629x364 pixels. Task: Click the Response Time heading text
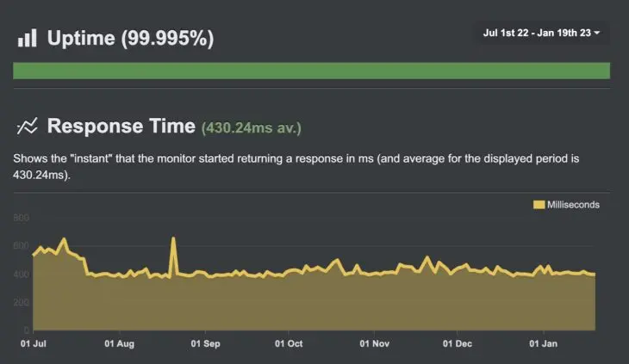(121, 126)
